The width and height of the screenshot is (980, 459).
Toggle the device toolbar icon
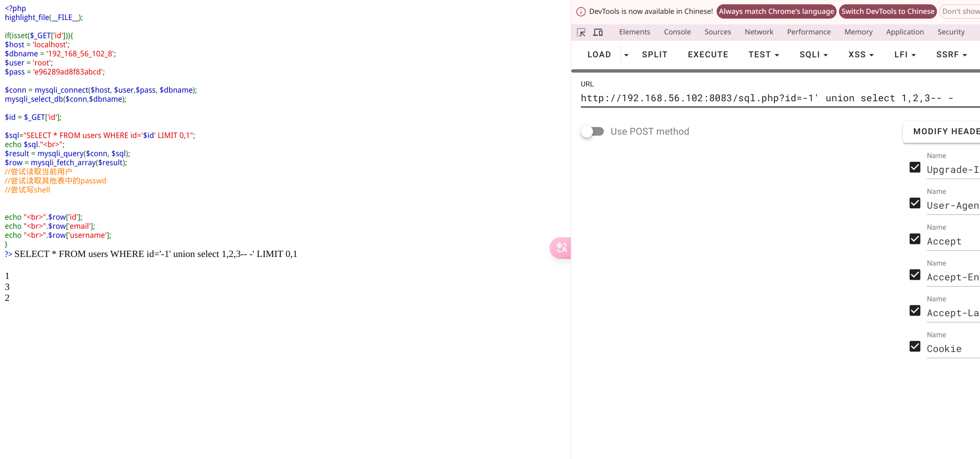point(598,32)
